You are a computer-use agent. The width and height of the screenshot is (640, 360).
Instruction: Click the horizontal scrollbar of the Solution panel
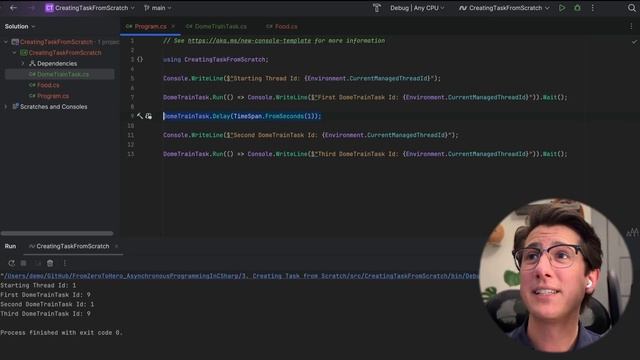[57, 233]
